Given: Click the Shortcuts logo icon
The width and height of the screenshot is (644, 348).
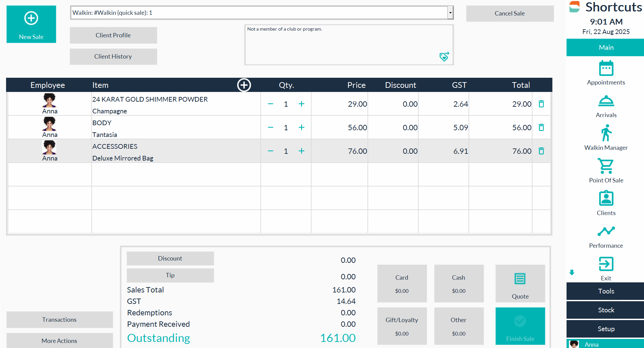Looking at the screenshot, I should [x=574, y=7].
